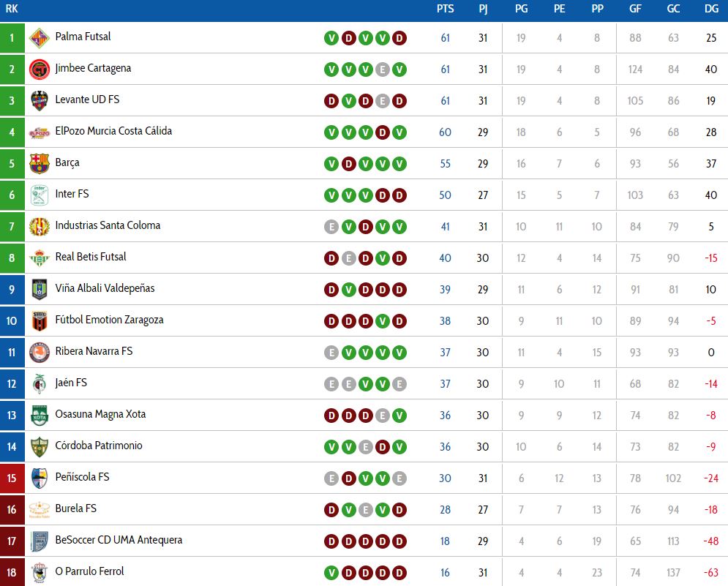
Task: Click the Industrias Santa Coloma crest
Action: (40, 227)
